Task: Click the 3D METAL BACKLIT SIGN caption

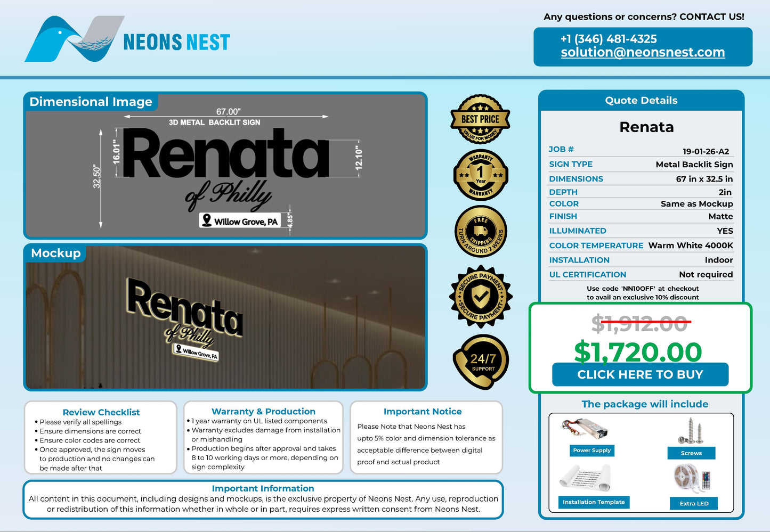Action: 214,122
